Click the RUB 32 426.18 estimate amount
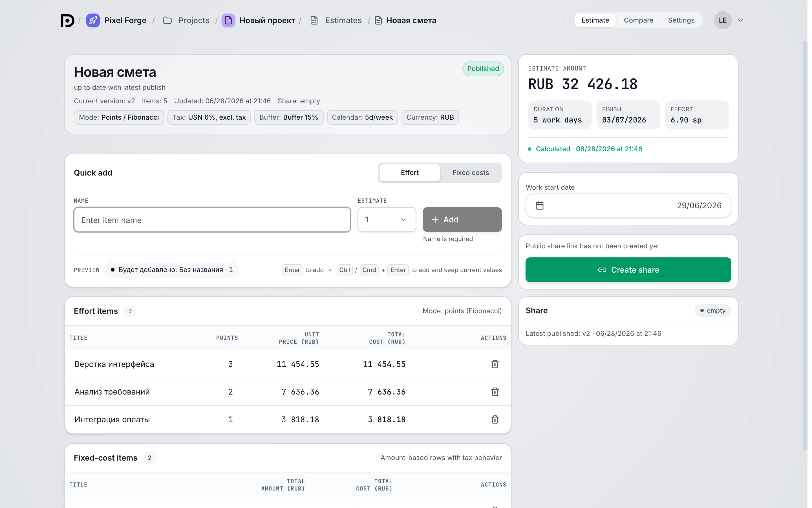The width and height of the screenshot is (812, 508). click(582, 84)
